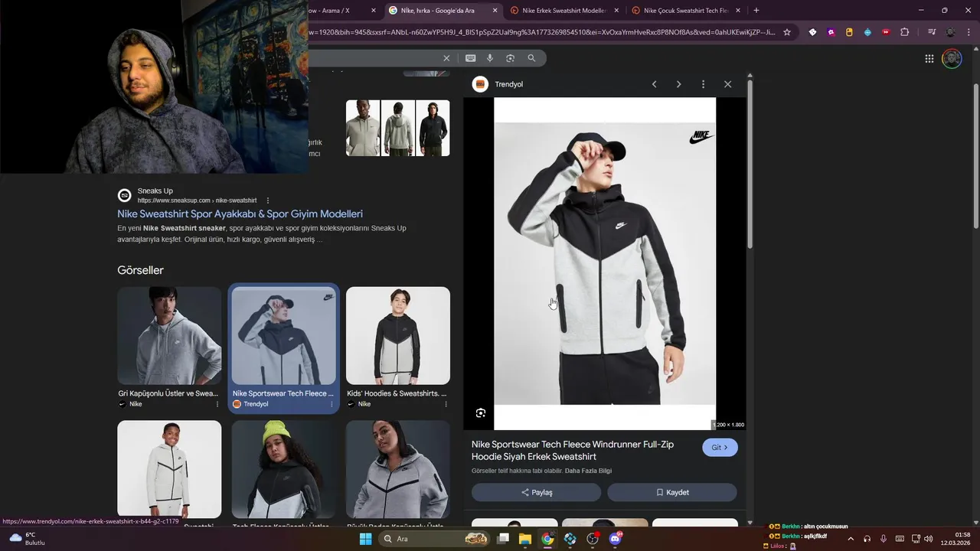Close the image preview panel
This screenshot has height=551, width=980.
tap(727, 84)
